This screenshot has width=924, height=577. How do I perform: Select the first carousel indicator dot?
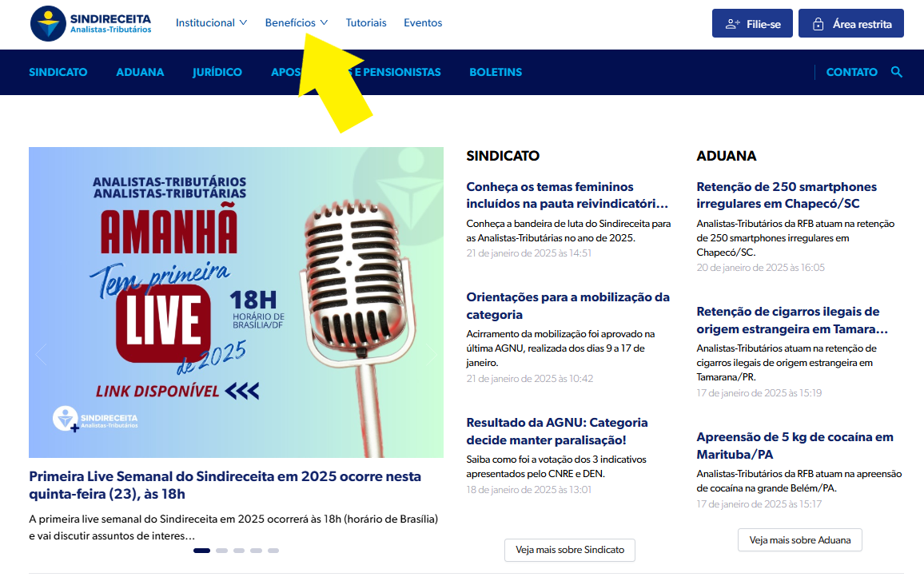click(201, 551)
